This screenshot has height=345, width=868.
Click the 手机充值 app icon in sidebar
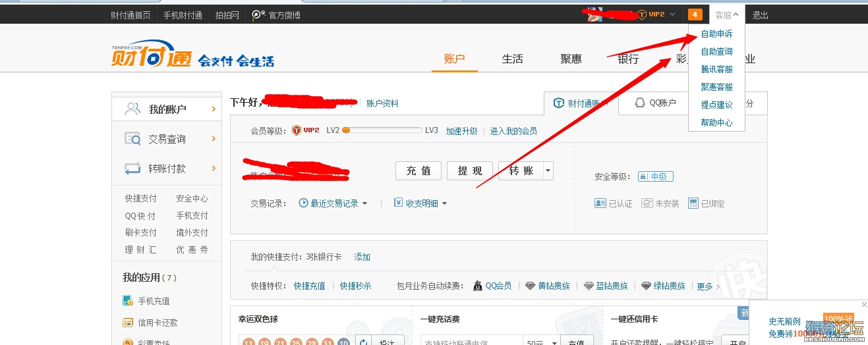[128, 301]
